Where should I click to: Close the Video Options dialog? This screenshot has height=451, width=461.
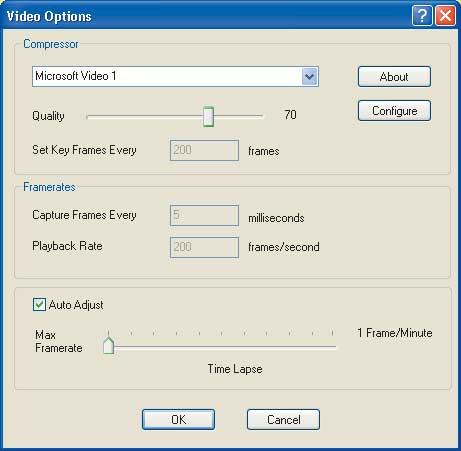[445, 16]
